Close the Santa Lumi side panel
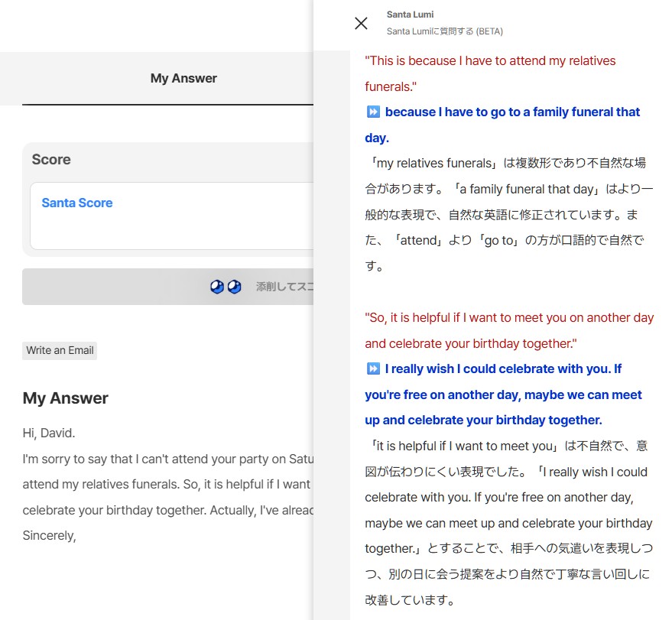This screenshot has width=672, height=620. click(x=361, y=23)
